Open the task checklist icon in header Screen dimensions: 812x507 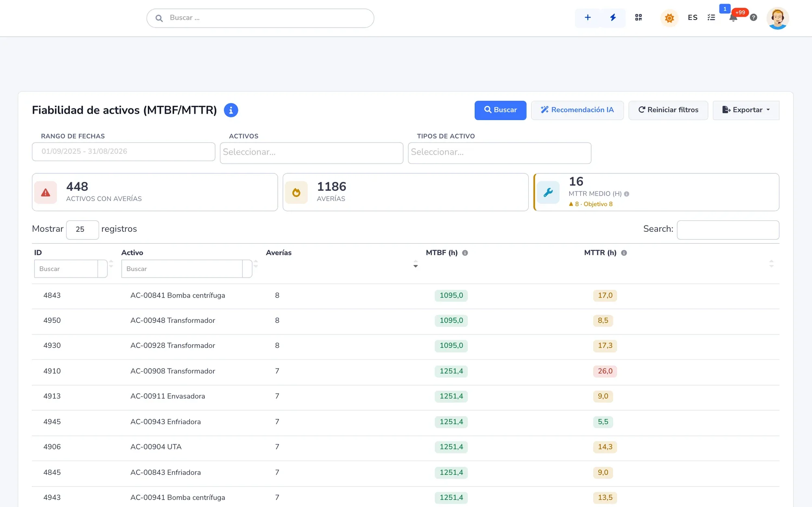711,17
